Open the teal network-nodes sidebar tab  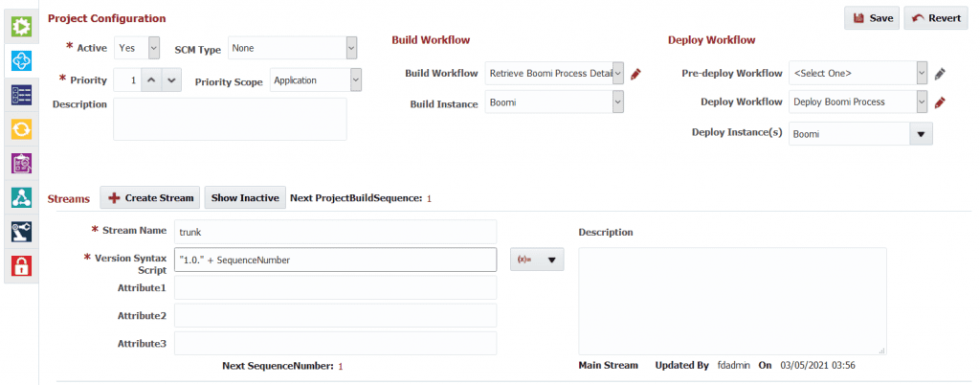[x=22, y=197]
